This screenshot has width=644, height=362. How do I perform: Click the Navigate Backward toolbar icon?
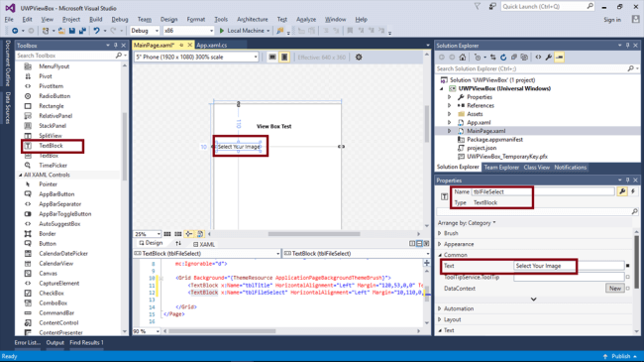pos(15,31)
